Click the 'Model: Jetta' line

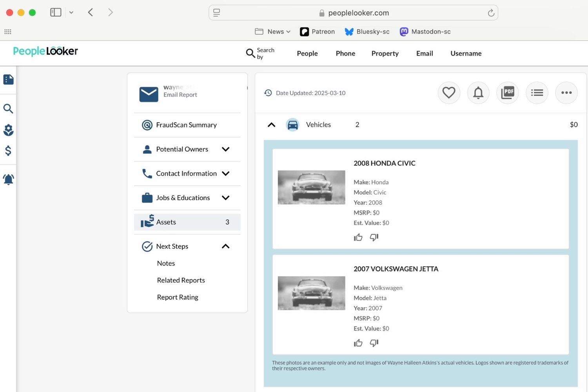[x=370, y=298]
